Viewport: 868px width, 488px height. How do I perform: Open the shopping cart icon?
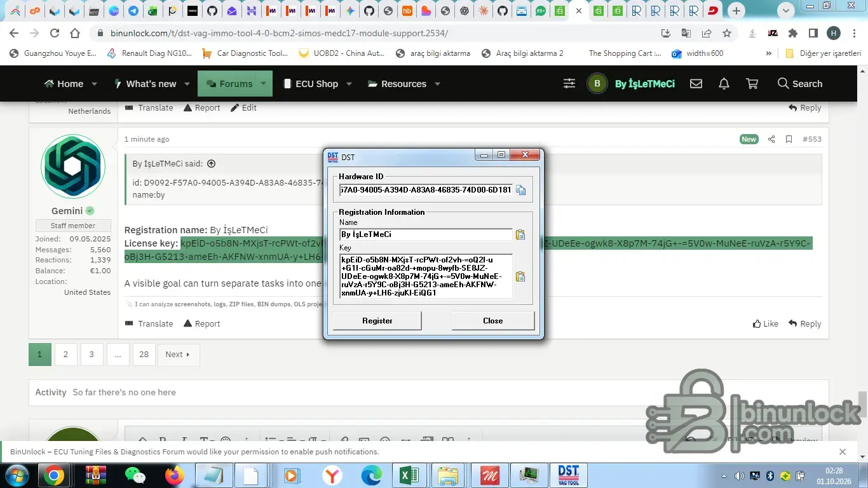point(752,84)
